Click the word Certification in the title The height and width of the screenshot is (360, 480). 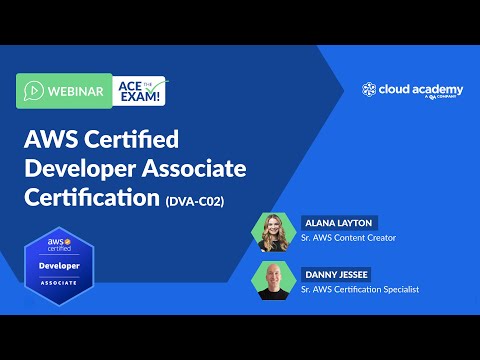point(92,197)
